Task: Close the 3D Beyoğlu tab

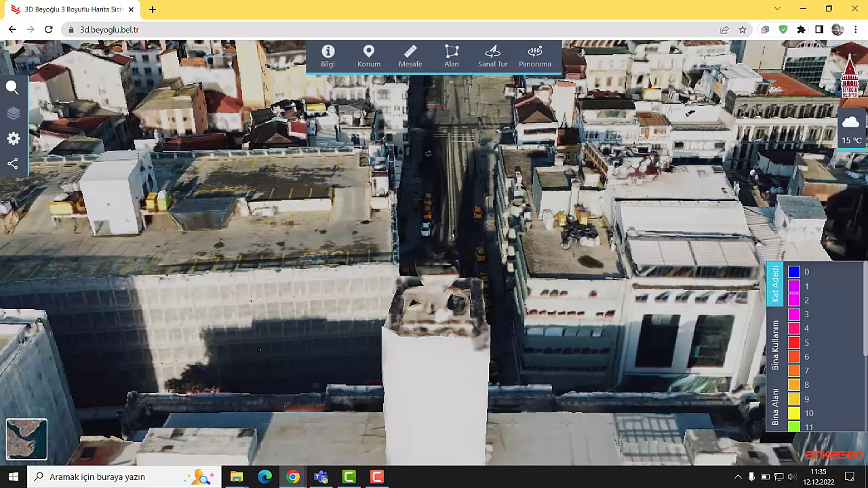Action: (131, 9)
